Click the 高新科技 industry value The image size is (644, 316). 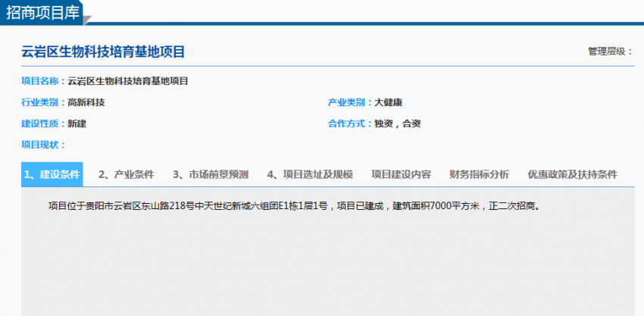click(x=86, y=102)
